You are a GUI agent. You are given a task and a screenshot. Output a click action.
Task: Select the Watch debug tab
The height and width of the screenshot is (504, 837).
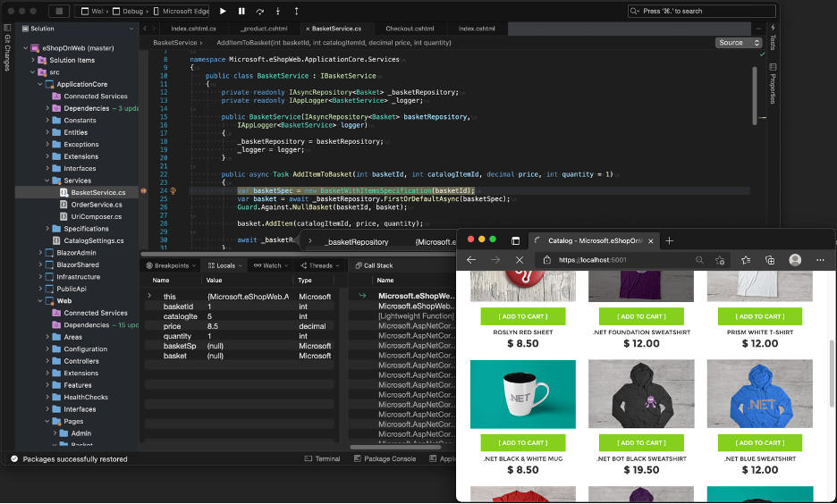pos(271,265)
